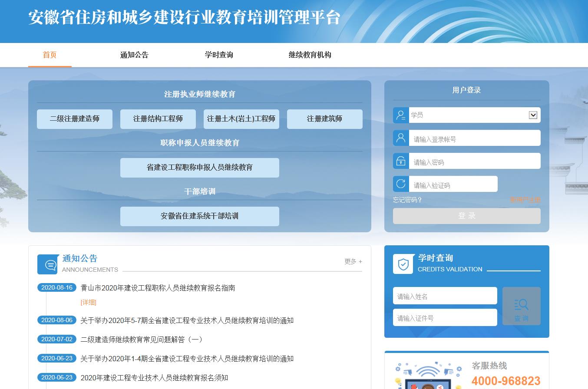The height and width of the screenshot is (389, 588).
Task: Click the 登录 login button
Action: 466,216
